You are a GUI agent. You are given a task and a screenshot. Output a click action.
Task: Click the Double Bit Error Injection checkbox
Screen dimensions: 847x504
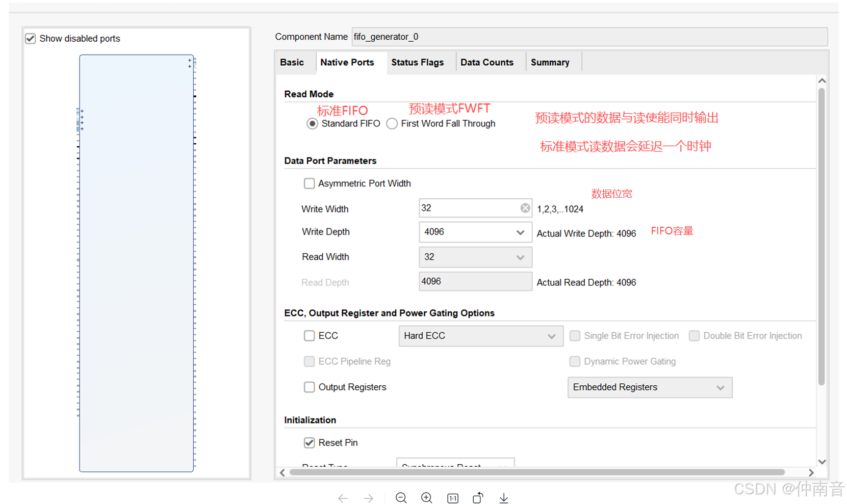tap(694, 336)
